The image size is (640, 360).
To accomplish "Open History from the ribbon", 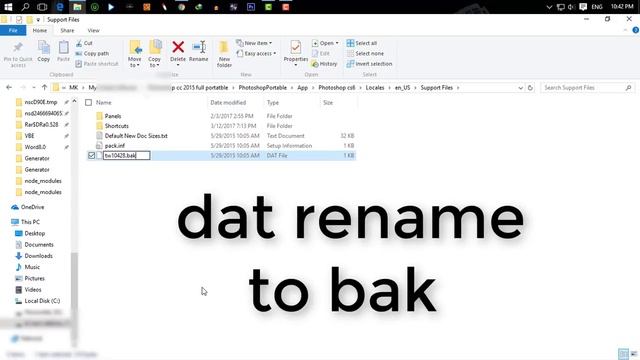I will [x=324, y=64].
